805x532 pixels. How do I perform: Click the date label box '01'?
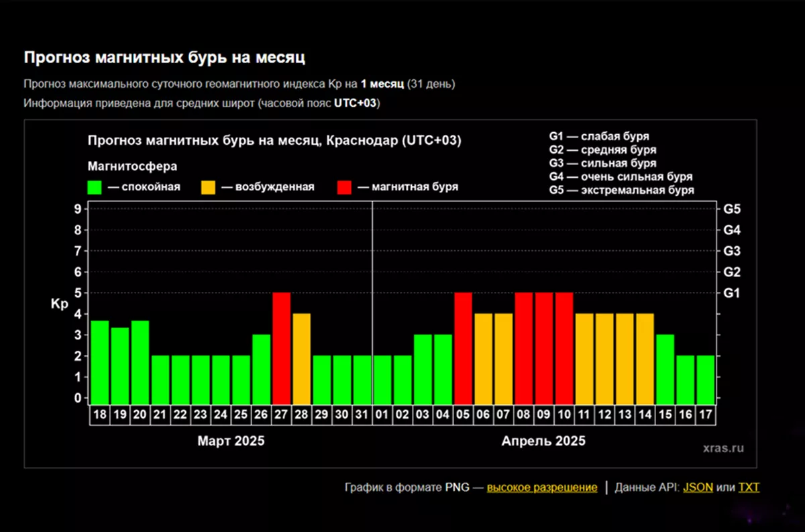pyautogui.click(x=382, y=415)
